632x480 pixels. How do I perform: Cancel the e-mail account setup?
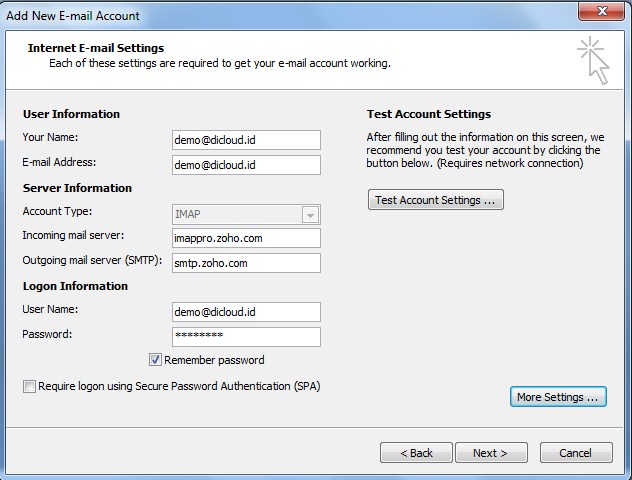575,453
